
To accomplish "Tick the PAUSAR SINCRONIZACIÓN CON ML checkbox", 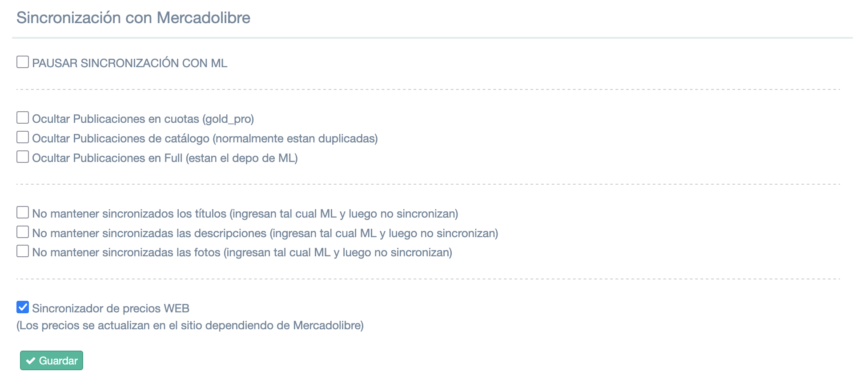I will click(x=23, y=62).
